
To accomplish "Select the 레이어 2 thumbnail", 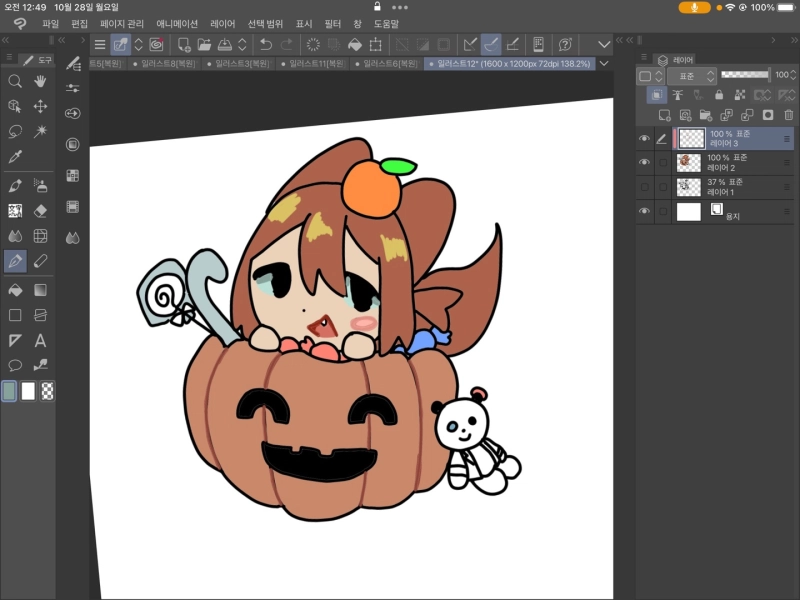I will [689, 163].
